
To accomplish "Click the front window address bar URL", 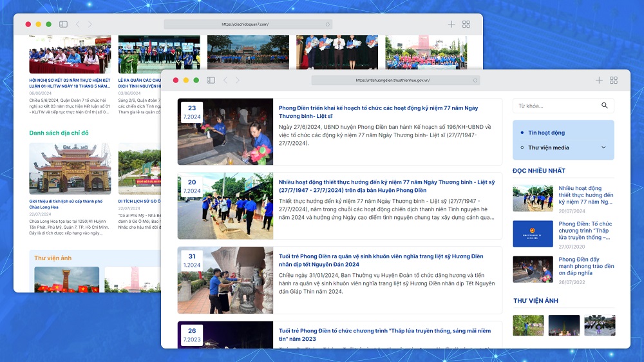I will pyautogui.click(x=393, y=81).
